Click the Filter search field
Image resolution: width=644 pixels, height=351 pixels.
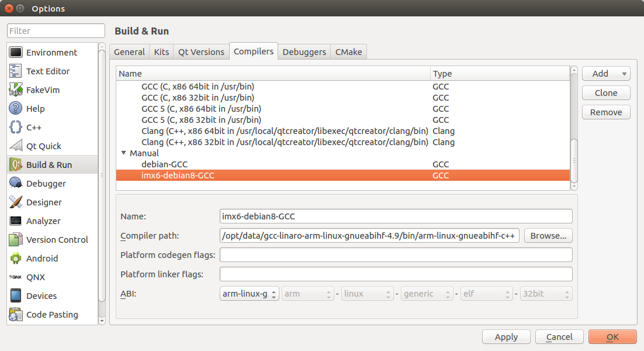coord(56,31)
